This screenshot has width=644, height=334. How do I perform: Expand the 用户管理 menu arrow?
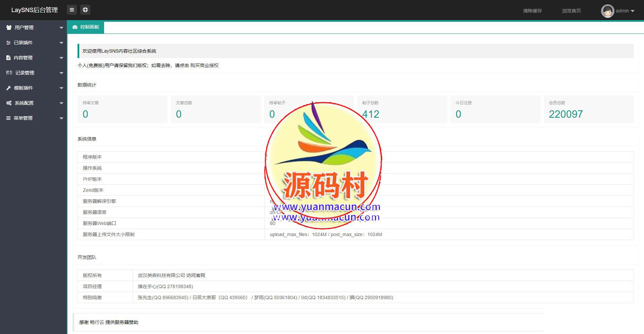pos(61,28)
